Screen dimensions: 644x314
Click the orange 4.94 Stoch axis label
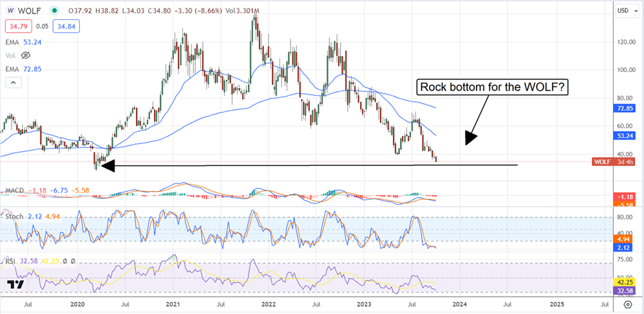pyautogui.click(x=624, y=239)
